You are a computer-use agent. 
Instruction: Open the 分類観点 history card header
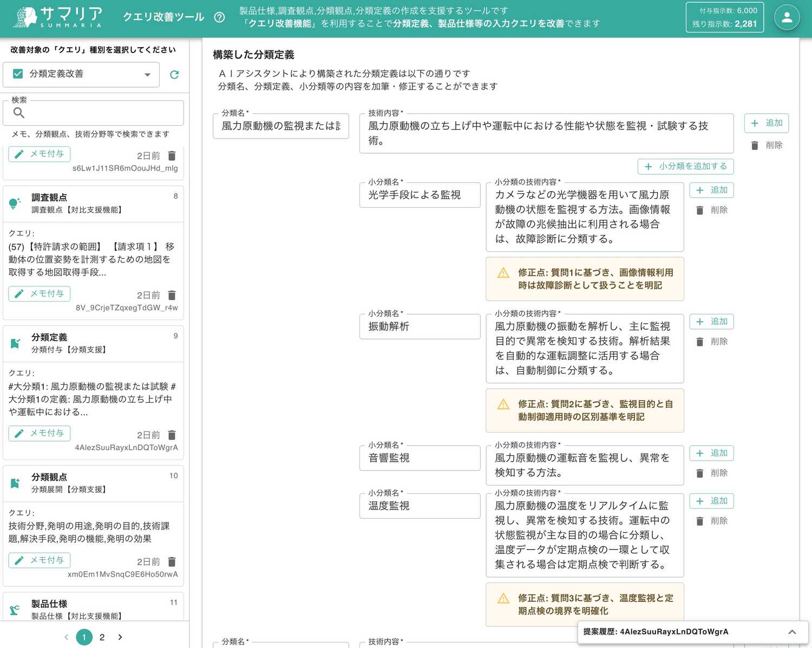click(93, 483)
